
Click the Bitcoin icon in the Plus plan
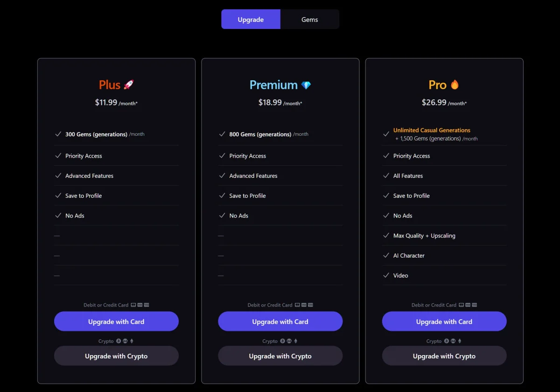pos(119,341)
